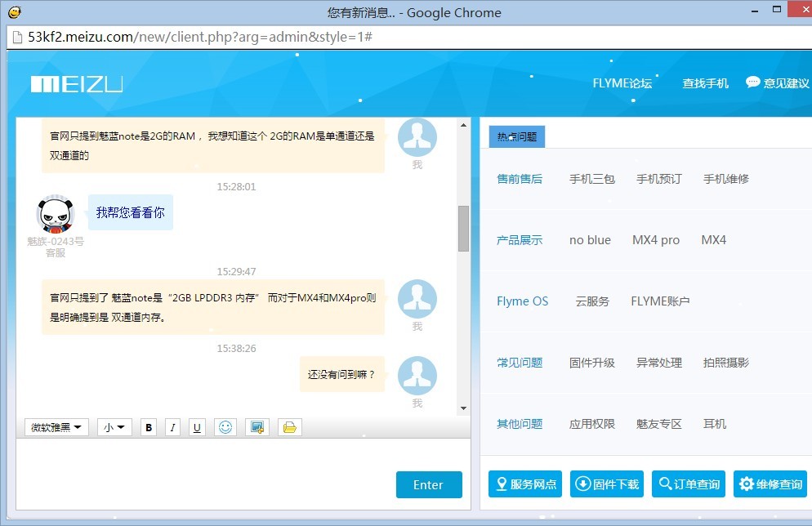Click the 还没有问到嘛？ chat bubble
This screenshot has height=526, width=812.
click(341, 374)
